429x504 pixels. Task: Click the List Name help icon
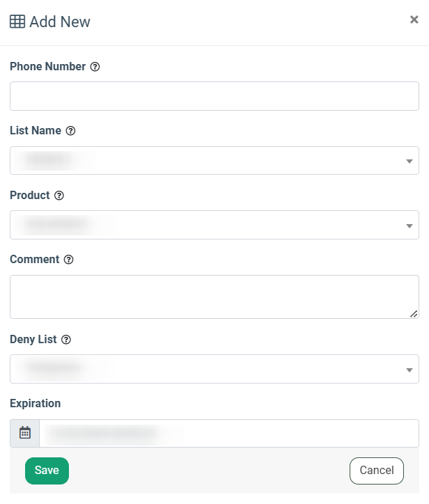coord(70,131)
